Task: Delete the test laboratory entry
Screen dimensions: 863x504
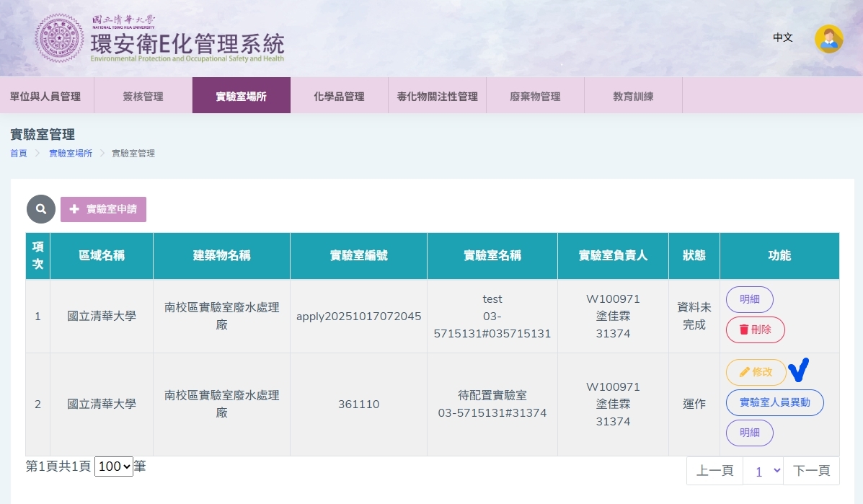Action: pyautogui.click(x=755, y=330)
